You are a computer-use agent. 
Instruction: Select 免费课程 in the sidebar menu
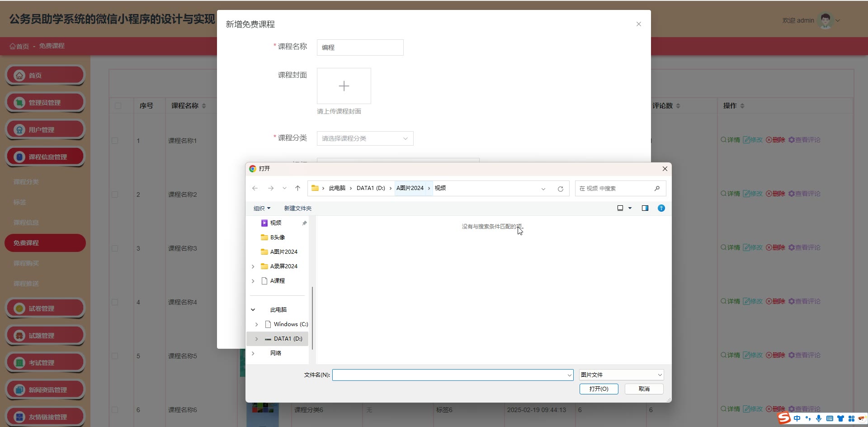click(x=45, y=243)
